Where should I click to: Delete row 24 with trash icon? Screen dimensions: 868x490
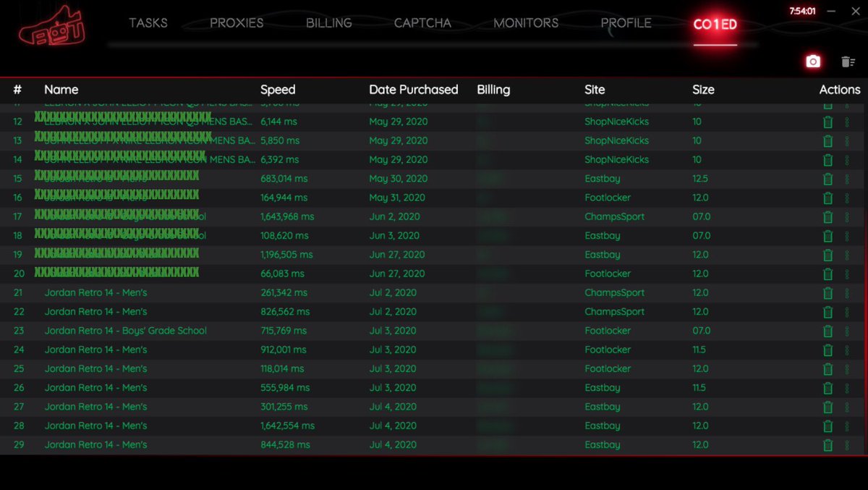(828, 350)
